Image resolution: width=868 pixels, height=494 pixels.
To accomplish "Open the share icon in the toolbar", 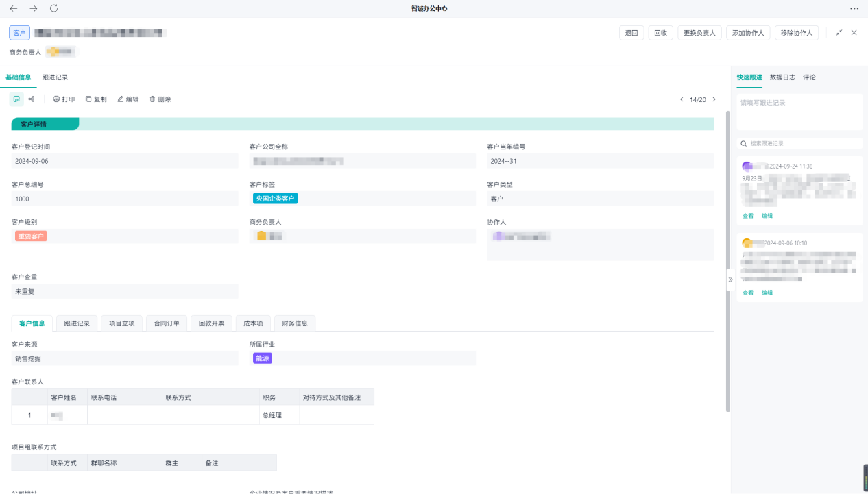I will click(32, 99).
